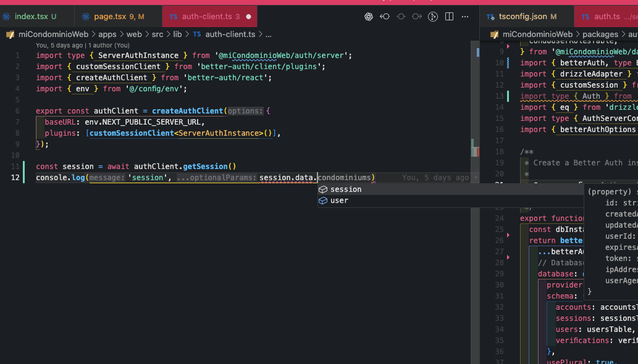This screenshot has width=638, height=364.
Task: Choose 'user' from the autocomplete suggestions
Action: pos(339,201)
